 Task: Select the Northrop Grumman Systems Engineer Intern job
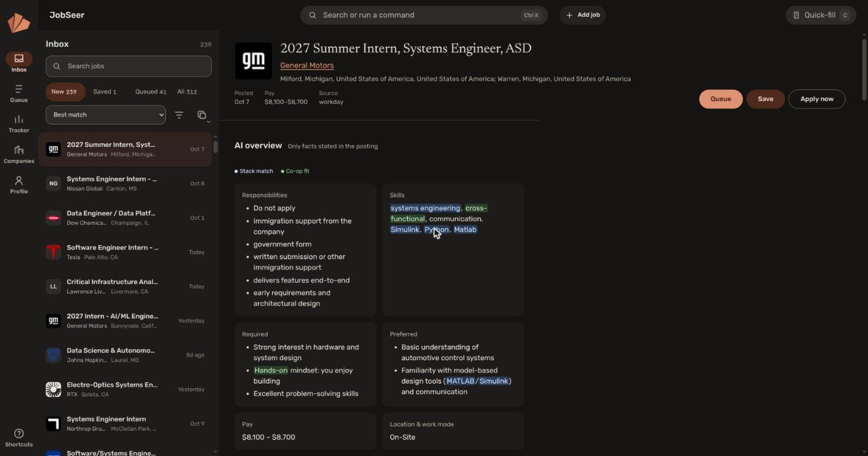[x=125, y=424]
